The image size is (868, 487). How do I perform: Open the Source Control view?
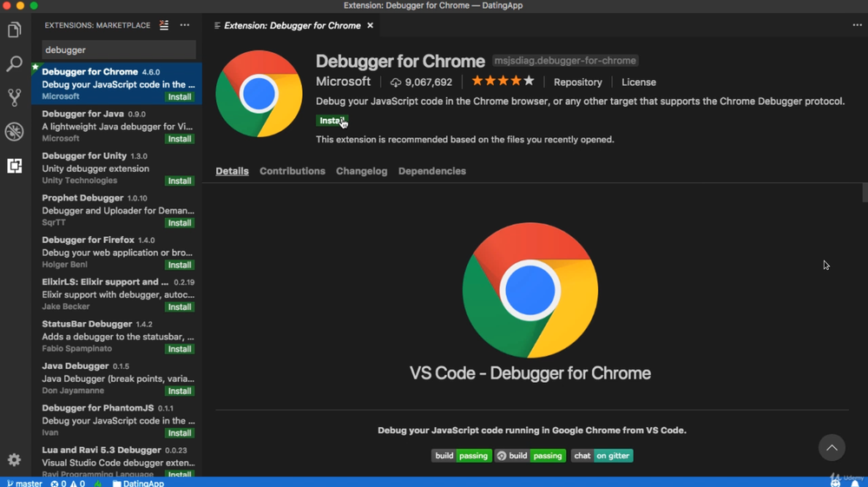click(15, 98)
